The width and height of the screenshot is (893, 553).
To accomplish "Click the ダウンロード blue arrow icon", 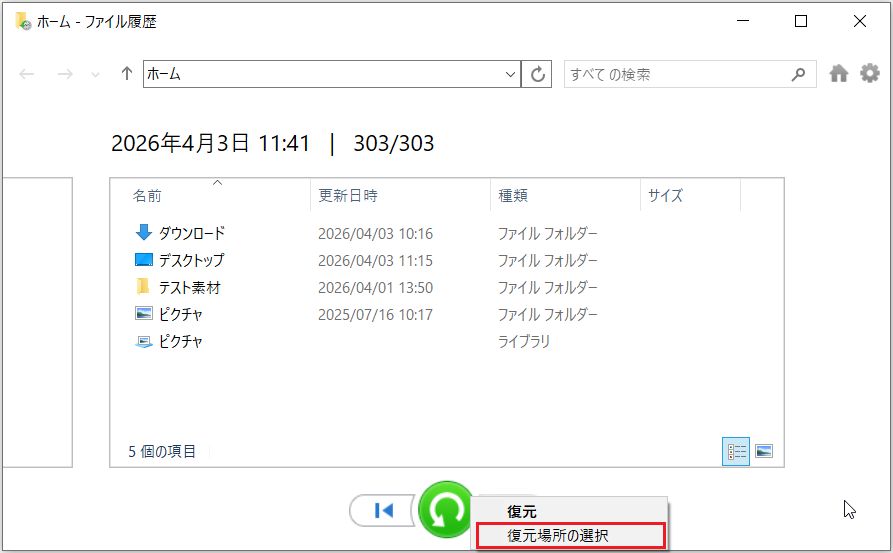I will tap(144, 232).
